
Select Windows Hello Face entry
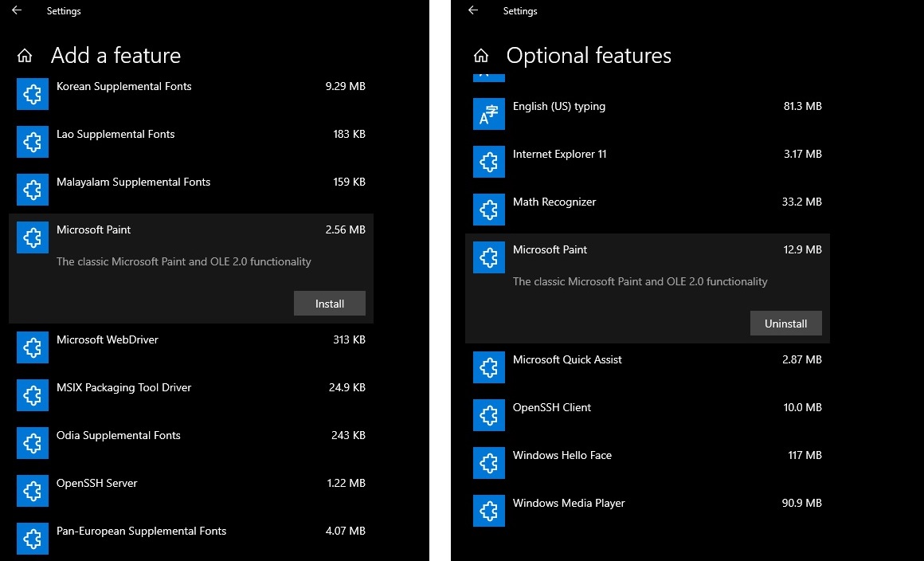647,463
